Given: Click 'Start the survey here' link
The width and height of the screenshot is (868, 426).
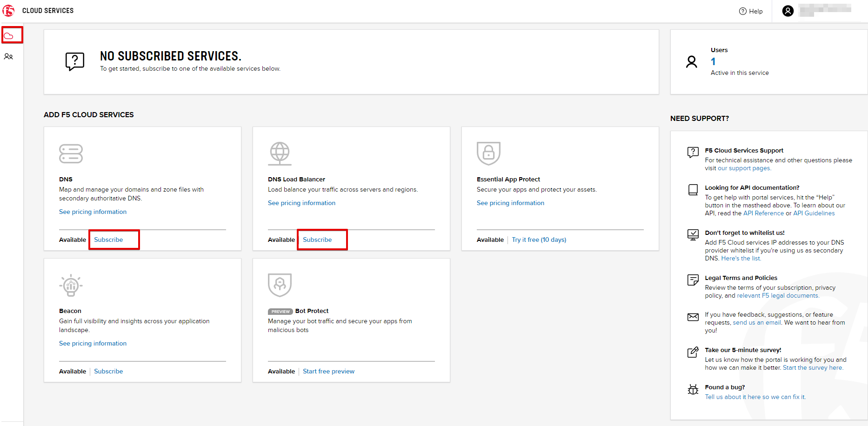Looking at the screenshot, I should pyautogui.click(x=813, y=367).
